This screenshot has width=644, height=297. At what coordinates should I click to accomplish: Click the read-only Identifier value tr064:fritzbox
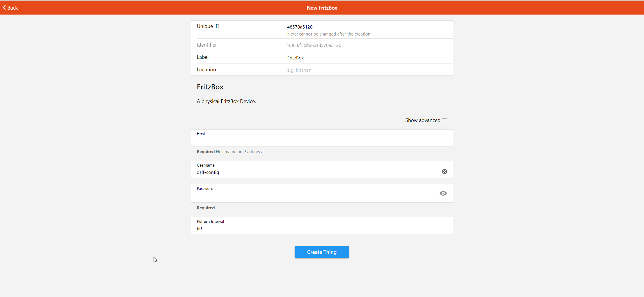click(314, 45)
